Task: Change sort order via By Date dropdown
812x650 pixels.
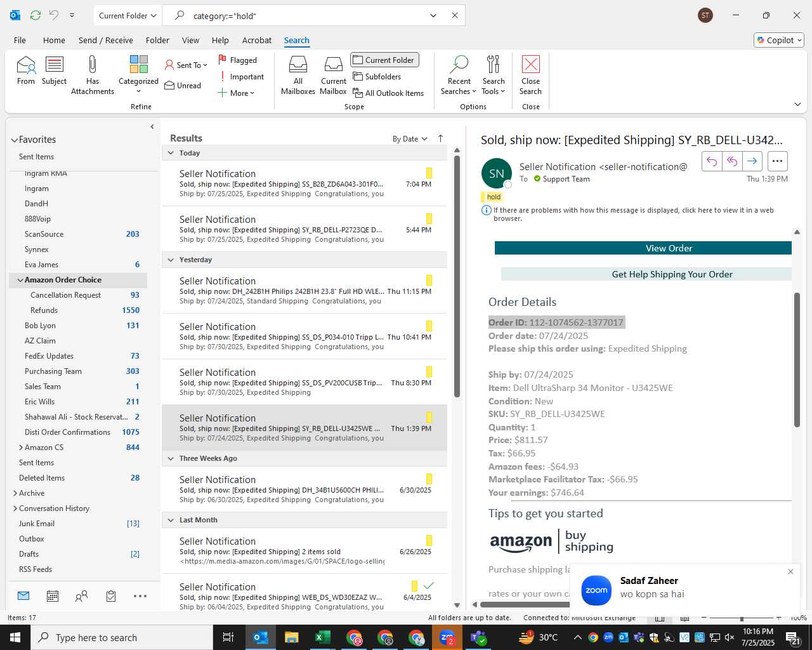Action: pos(410,139)
